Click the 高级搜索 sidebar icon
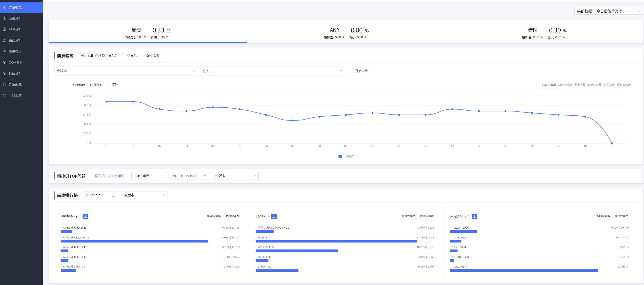Viewport: 644px width, 285px height. pyautogui.click(x=4, y=51)
